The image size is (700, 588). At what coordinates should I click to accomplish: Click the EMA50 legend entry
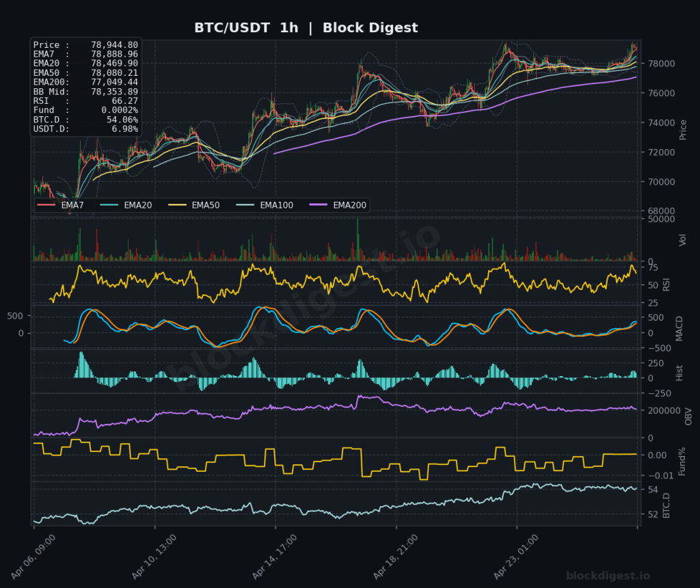pyautogui.click(x=193, y=205)
